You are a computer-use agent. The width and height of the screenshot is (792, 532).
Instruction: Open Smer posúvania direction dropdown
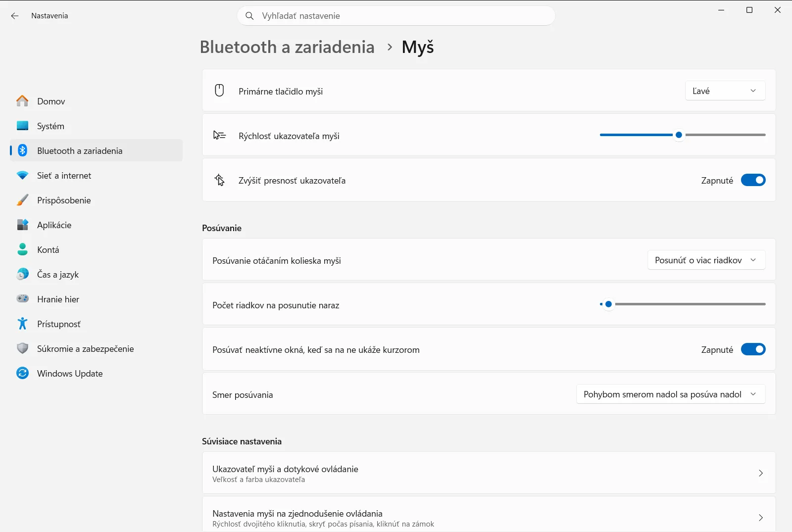coord(671,394)
